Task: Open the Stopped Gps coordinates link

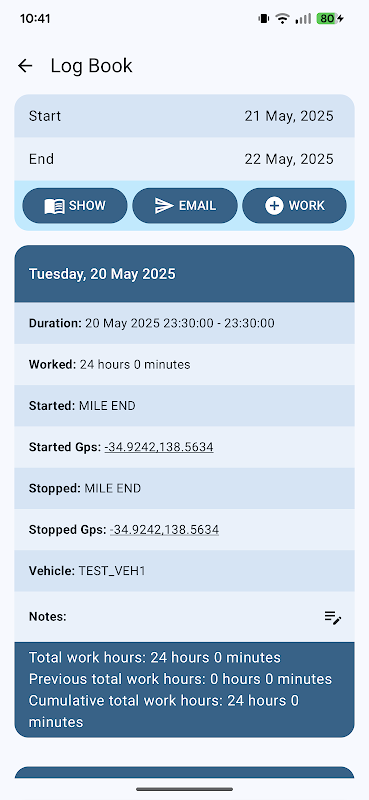Action: pyautogui.click(x=164, y=530)
